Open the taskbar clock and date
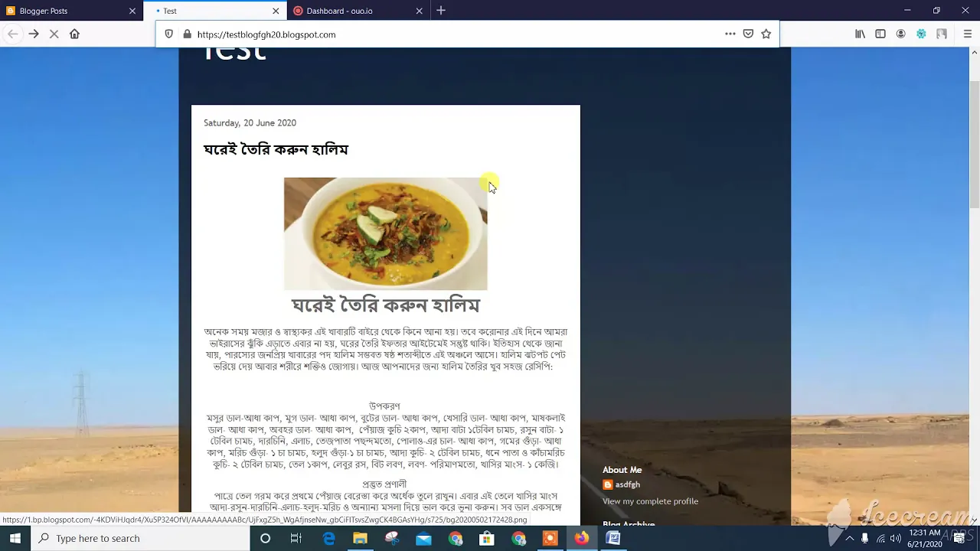Screen dimensions: 980x551 tap(925, 538)
